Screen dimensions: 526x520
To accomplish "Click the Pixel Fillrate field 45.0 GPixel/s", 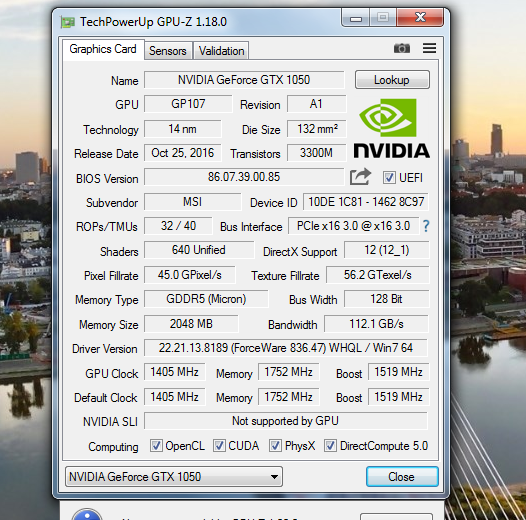I will click(x=190, y=275).
